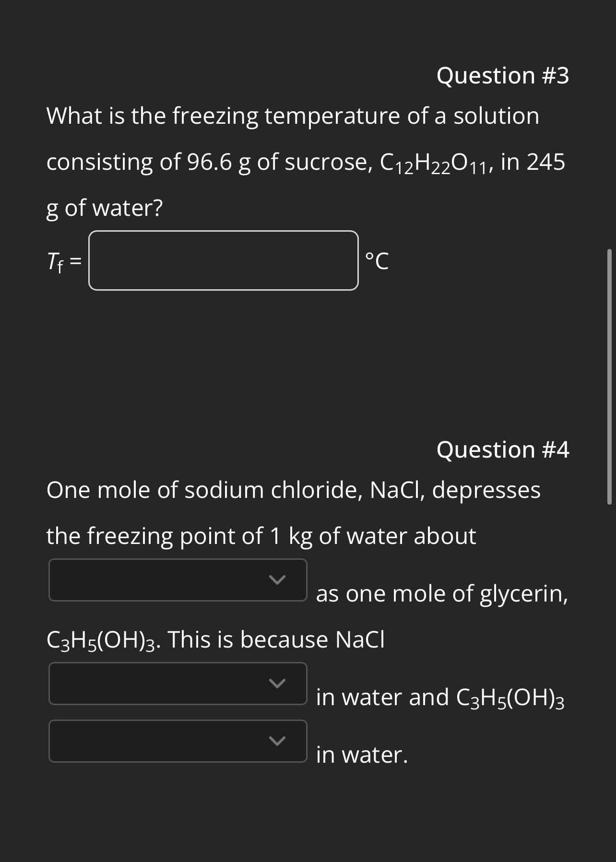Select the Question #4 heading text
This screenshot has width=616, height=862.
(503, 449)
